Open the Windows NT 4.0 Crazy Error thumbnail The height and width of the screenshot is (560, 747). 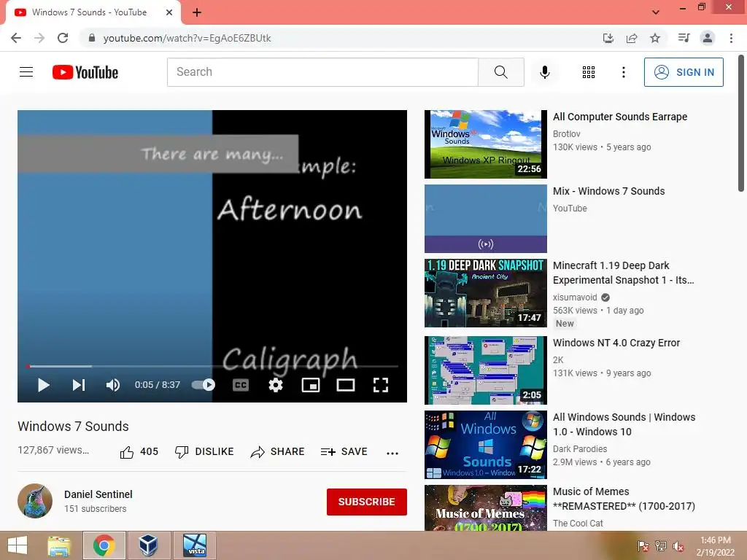(x=485, y=370)
